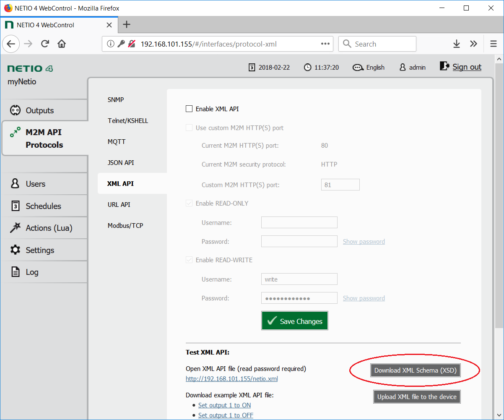
Task: Click the Firefox Search box
Action: coord(377,44)
